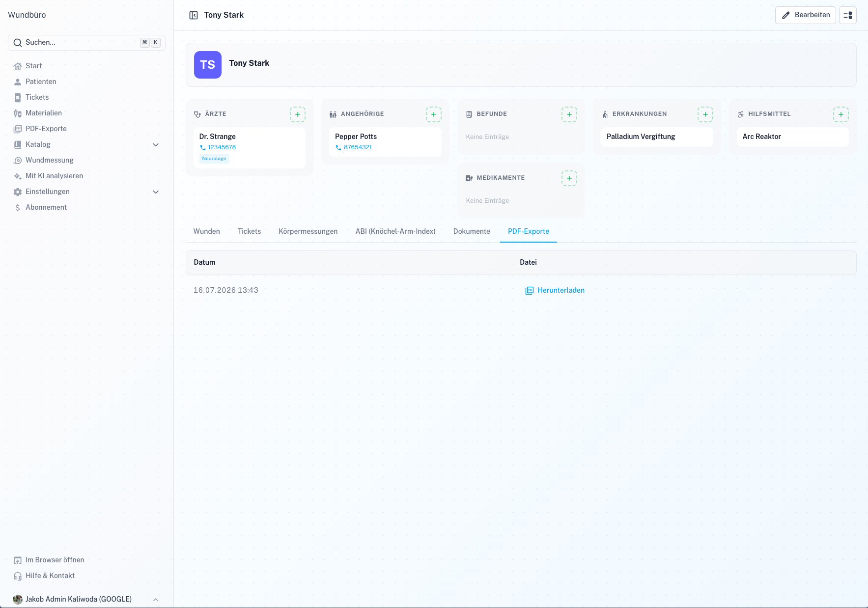Click the Neurologe tag
The width and height of the screenshot is (868, 608).
click(x=214, y=159)
